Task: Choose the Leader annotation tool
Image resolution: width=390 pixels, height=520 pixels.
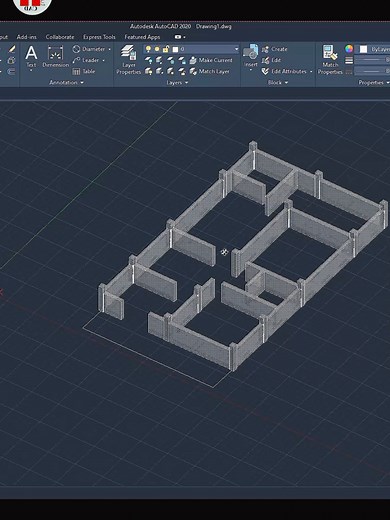Action: coord(86,60)
